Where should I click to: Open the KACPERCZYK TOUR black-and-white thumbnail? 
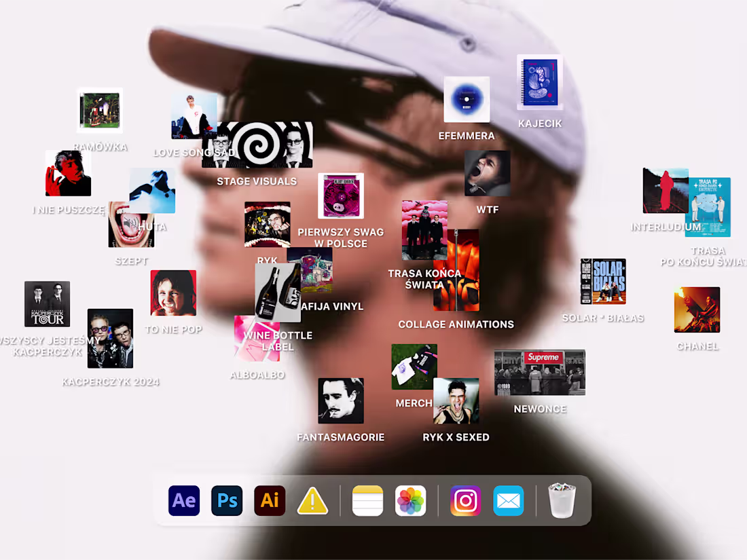(47, 304)
